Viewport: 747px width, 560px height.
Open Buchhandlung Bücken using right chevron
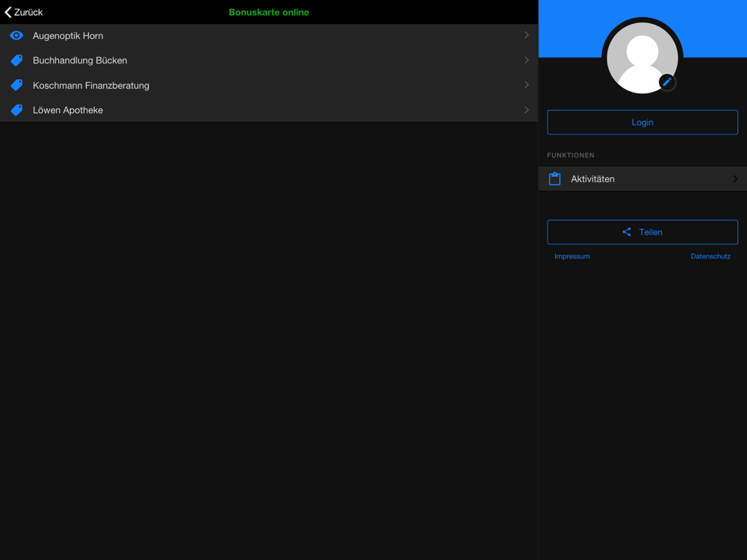pos(527,60)
